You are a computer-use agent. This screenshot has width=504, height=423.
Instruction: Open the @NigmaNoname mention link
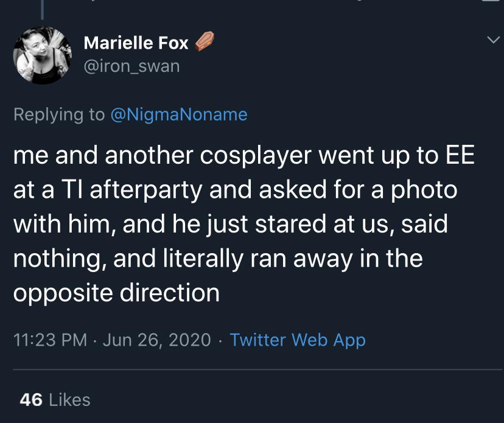pyautogui.click(x=179, y=114)
